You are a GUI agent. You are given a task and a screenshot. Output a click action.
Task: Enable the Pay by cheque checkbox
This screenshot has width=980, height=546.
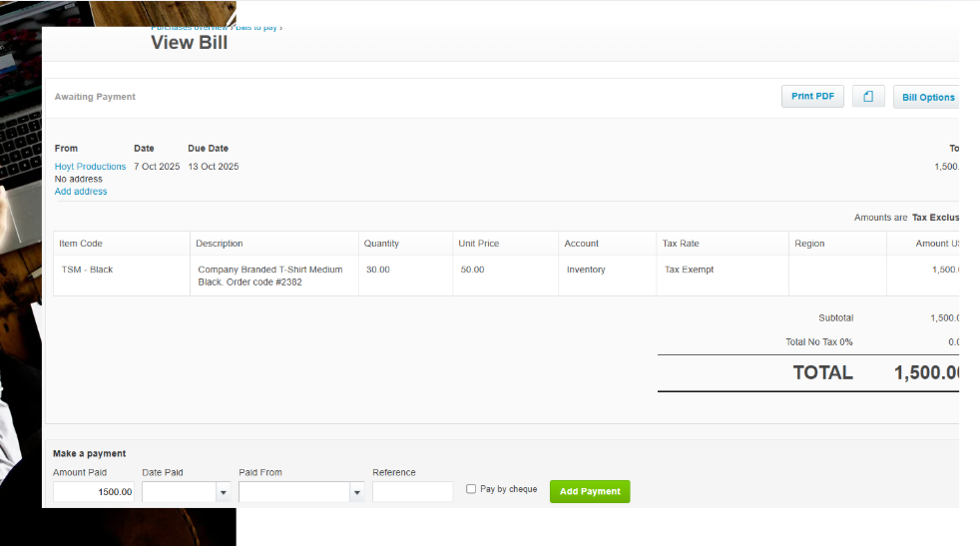(471, 489)
